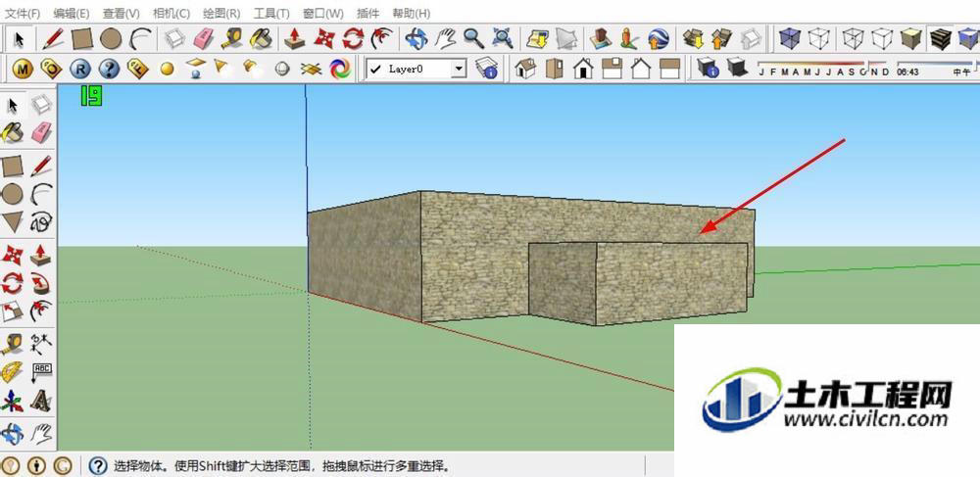This screenshot has width=980, height=477.
Task: Select the Orbit tool in top toolbar
Action: pyautogui.click(x=416, y=39)
